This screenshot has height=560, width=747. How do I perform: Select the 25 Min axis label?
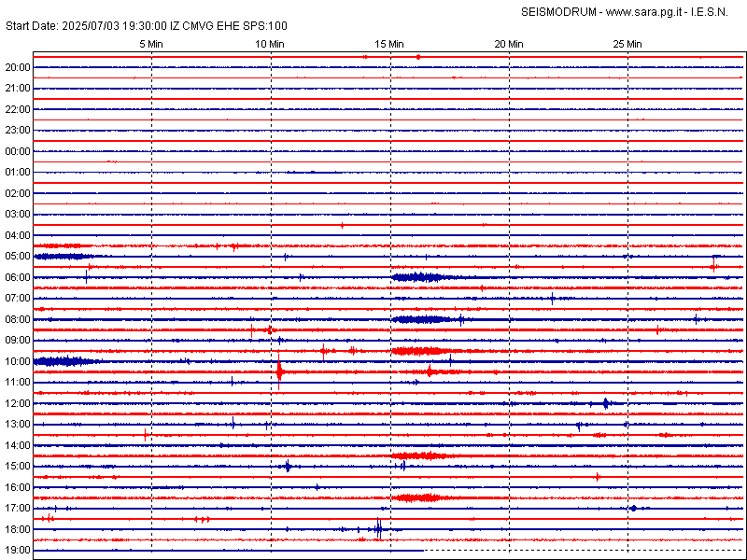[627, 44]
